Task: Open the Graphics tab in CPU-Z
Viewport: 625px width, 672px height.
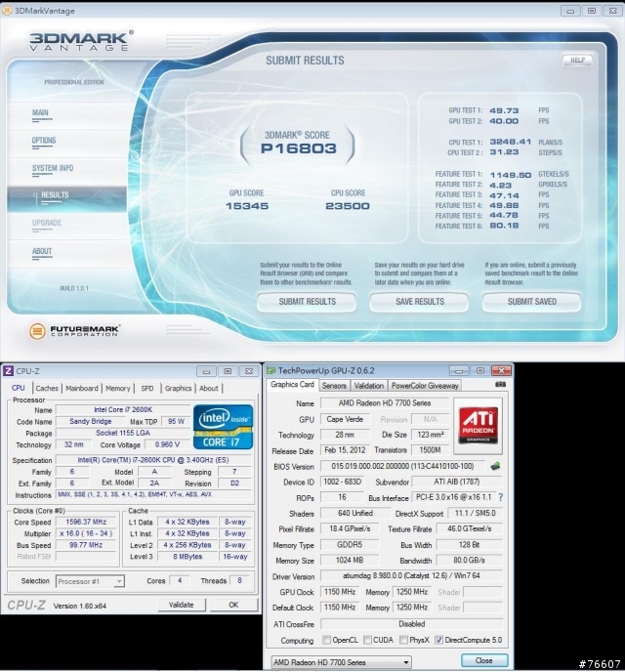Action: 178,389
